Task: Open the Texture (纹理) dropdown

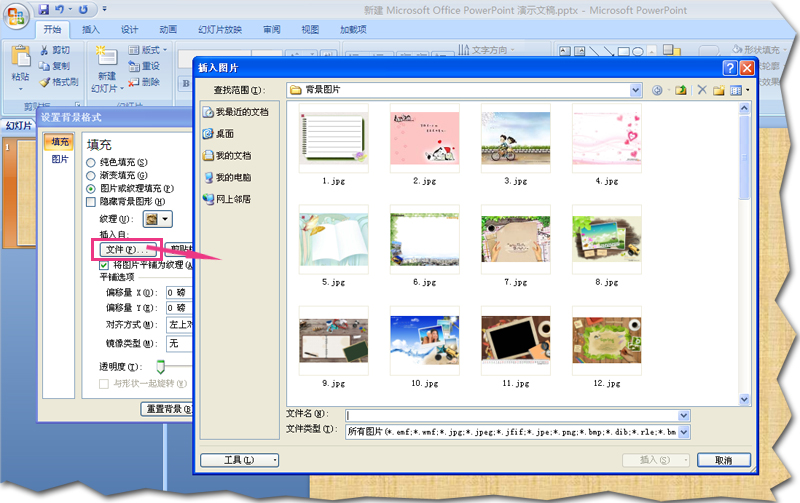Action: 158,219
